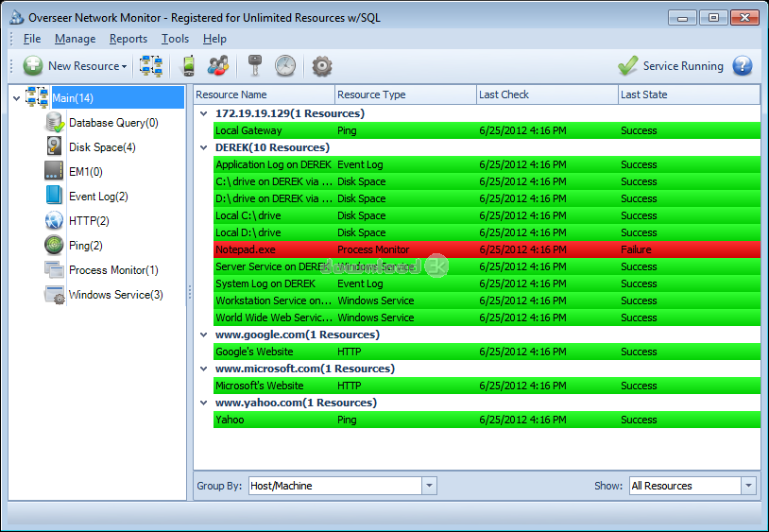Image resolution: width=769 pixels, height=532 pixels.
Task: Select the Google's Website row
Action: [487, 352]
